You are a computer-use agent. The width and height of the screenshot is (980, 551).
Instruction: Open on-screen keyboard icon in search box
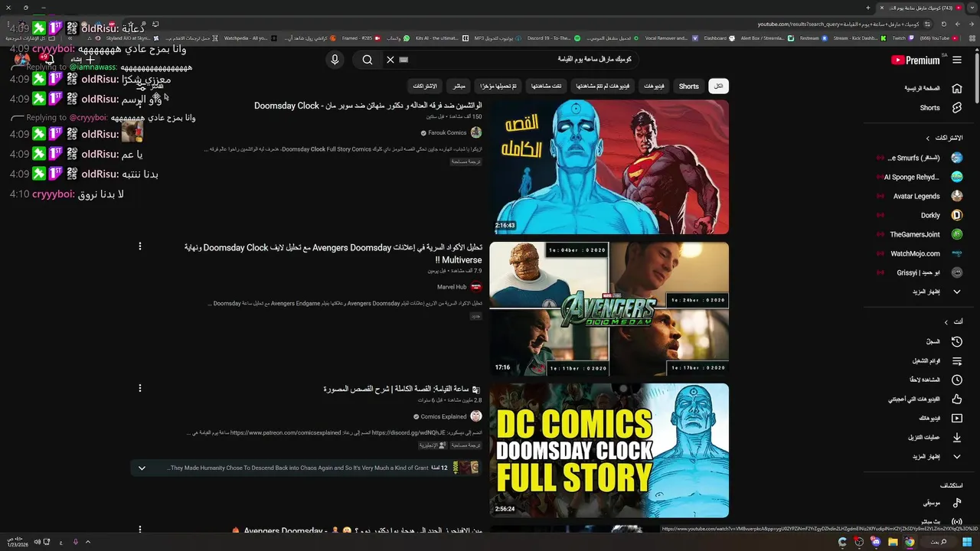point(404,60)
